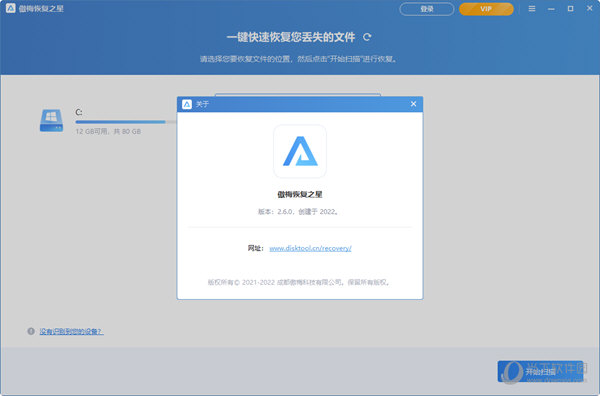The height and width of the screenshot is (396, 600).
Task: Open the 没有识别到您的设备? help link
Action: (x=72, y=331)
